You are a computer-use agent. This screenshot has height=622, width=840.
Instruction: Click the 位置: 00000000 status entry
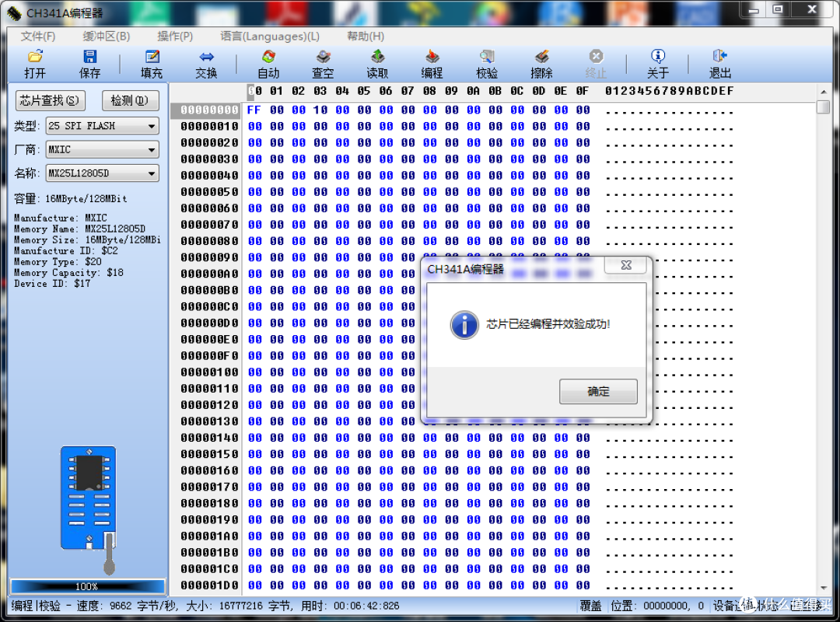point(658,606)
